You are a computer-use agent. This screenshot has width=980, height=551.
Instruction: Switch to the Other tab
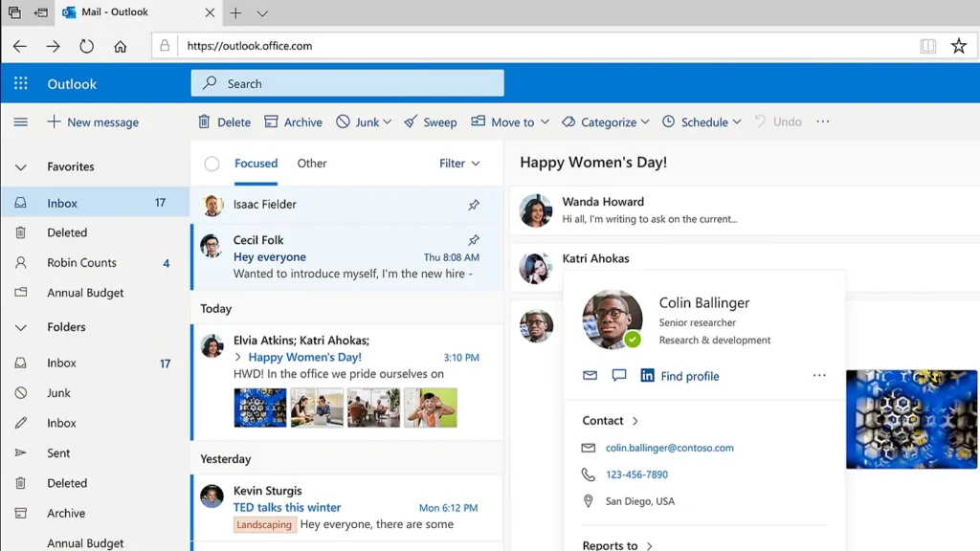tap(312, 164)
